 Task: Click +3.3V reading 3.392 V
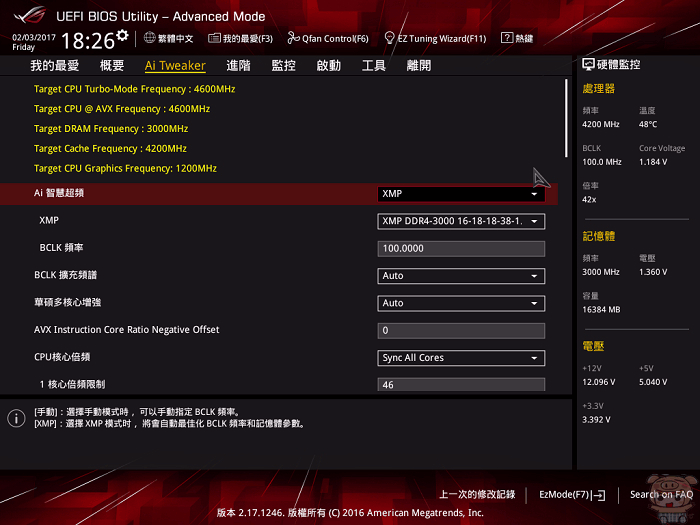click(596, 420)
